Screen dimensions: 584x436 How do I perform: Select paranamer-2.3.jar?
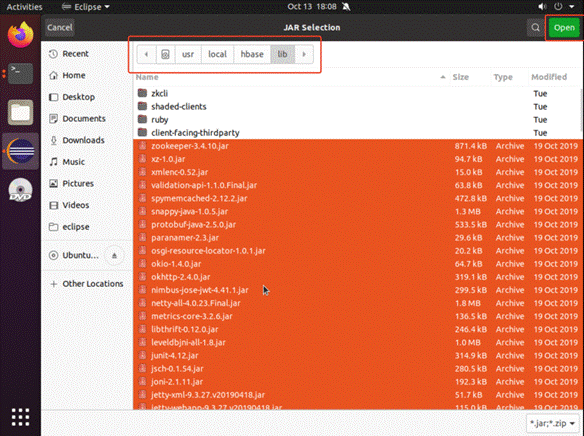[357, 238]
